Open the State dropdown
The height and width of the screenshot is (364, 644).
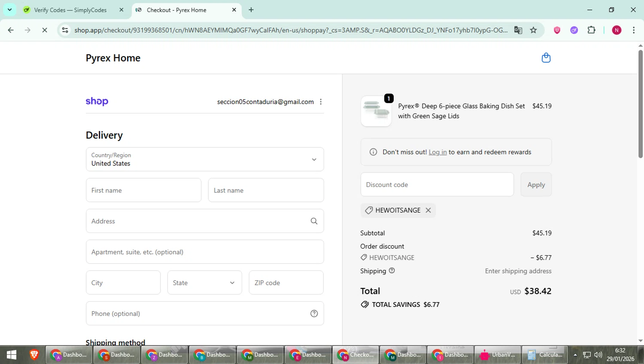click(205, 283)
